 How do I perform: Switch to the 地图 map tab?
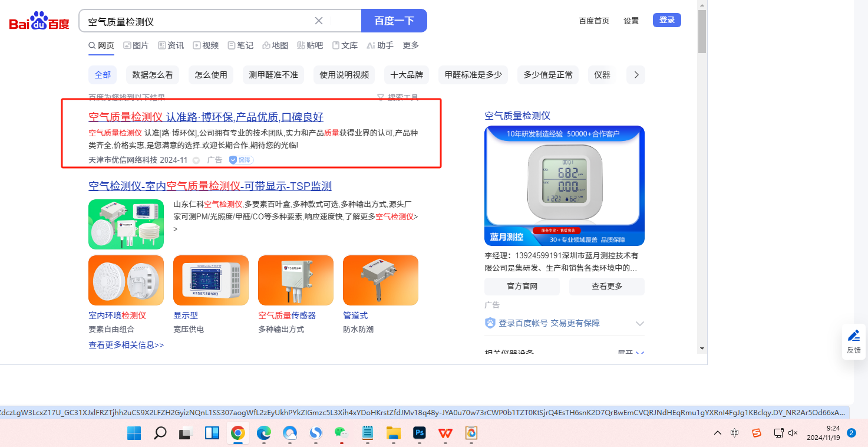(275, 45)
